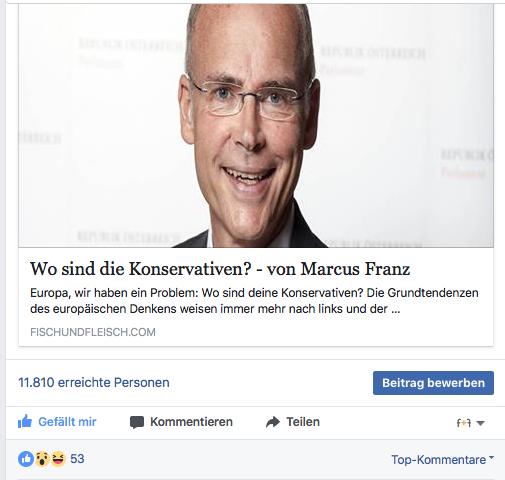
Task: Click the share arrow icon beside Teilen
Action: [273, 422]
